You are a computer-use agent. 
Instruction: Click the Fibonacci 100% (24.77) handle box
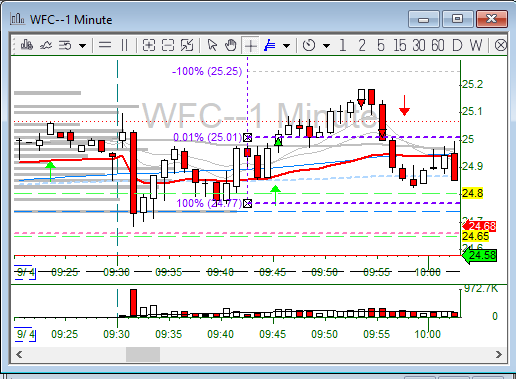click(247, 203)
